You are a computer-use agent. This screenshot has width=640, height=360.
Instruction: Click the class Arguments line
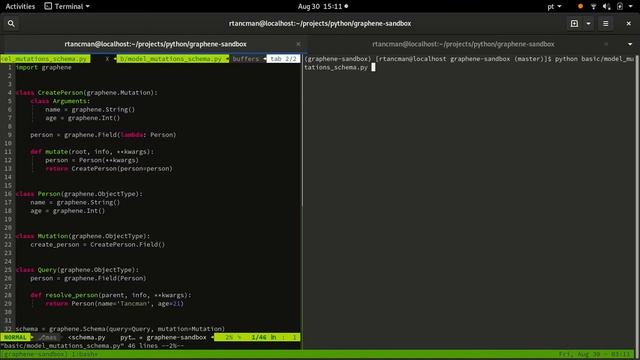pyautogui.click(x=60, y=101)
